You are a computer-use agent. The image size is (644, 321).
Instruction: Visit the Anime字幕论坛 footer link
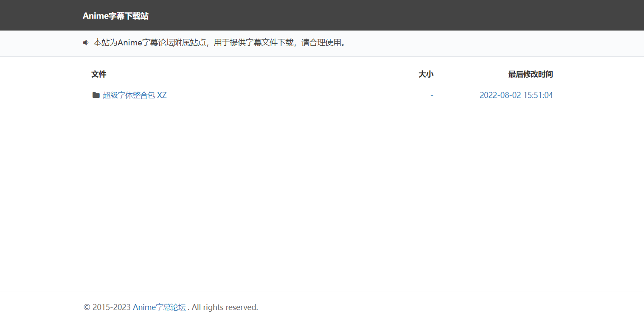[159, 307]
